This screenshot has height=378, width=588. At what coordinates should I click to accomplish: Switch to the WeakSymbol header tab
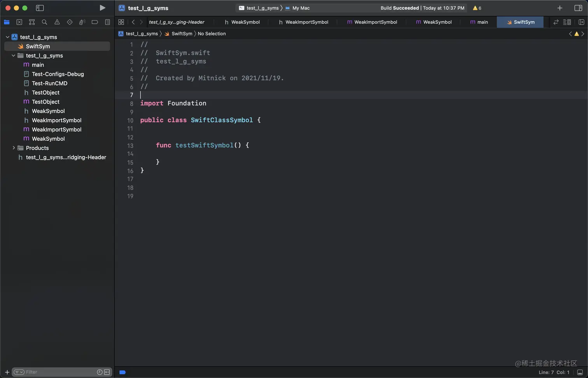(242, 22)
